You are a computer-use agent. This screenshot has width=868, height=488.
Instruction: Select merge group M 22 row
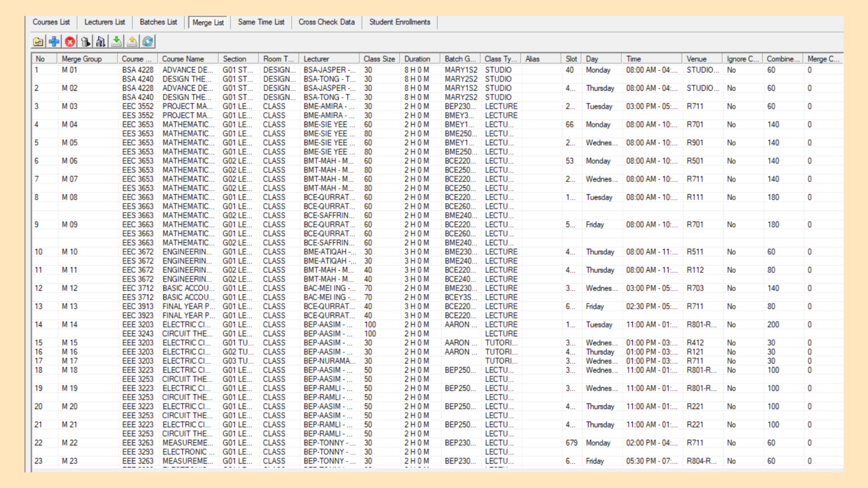pos(437,443)
